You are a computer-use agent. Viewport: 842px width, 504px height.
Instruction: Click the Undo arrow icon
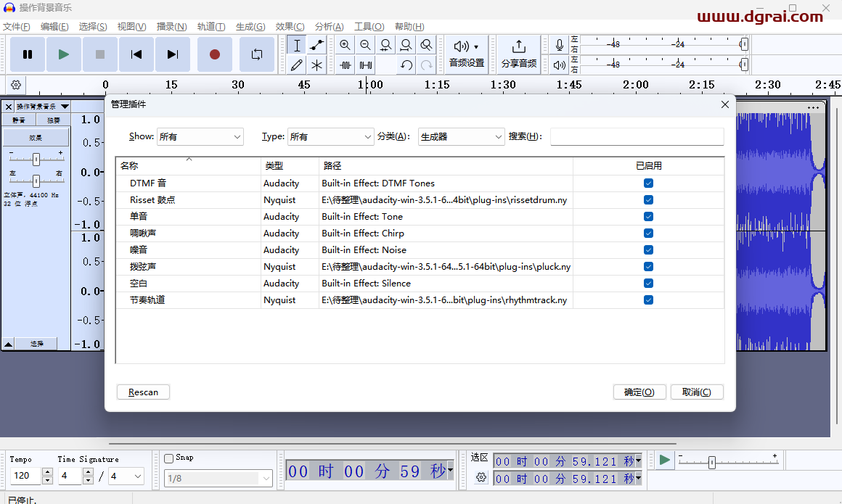point(406,65)
